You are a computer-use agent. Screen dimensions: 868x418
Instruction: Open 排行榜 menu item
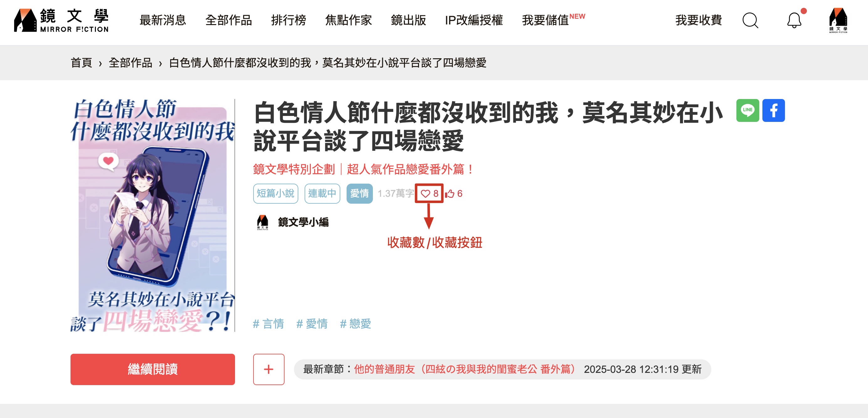tap(288, 20)
